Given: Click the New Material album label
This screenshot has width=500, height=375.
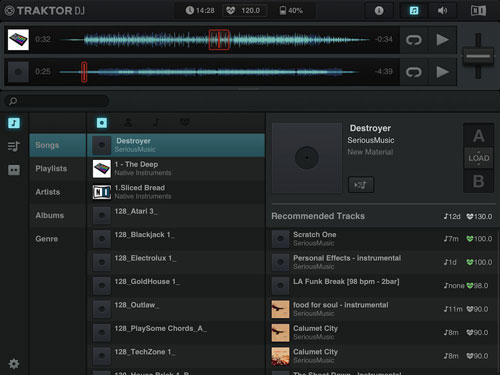Looking at the screenshot, I should [x=370, y=152].
